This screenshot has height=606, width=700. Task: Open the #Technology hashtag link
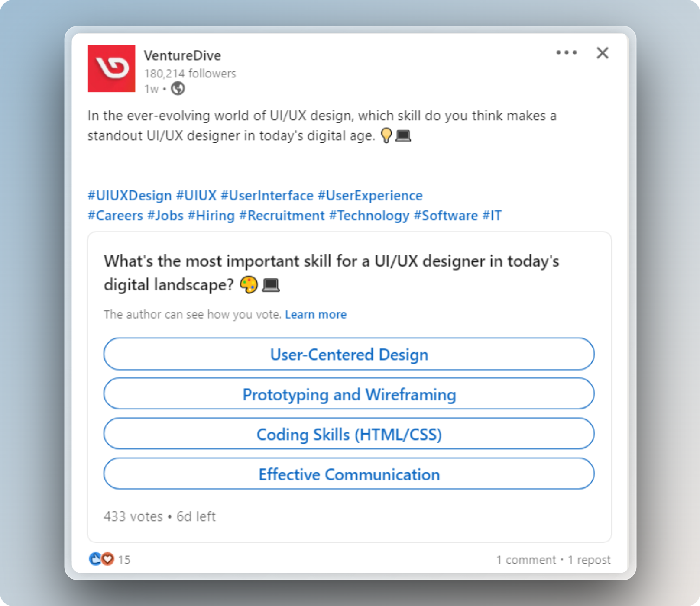point(369,216)
